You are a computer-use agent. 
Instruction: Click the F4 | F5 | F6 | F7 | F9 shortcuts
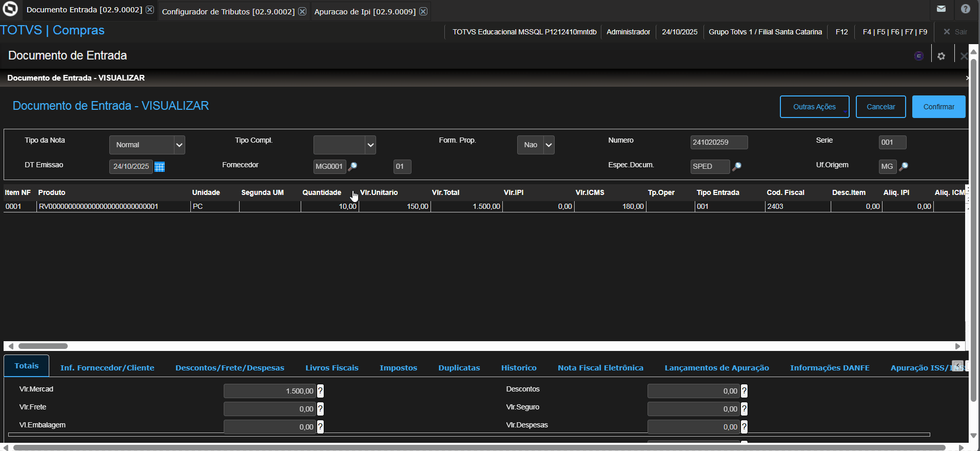895,32
